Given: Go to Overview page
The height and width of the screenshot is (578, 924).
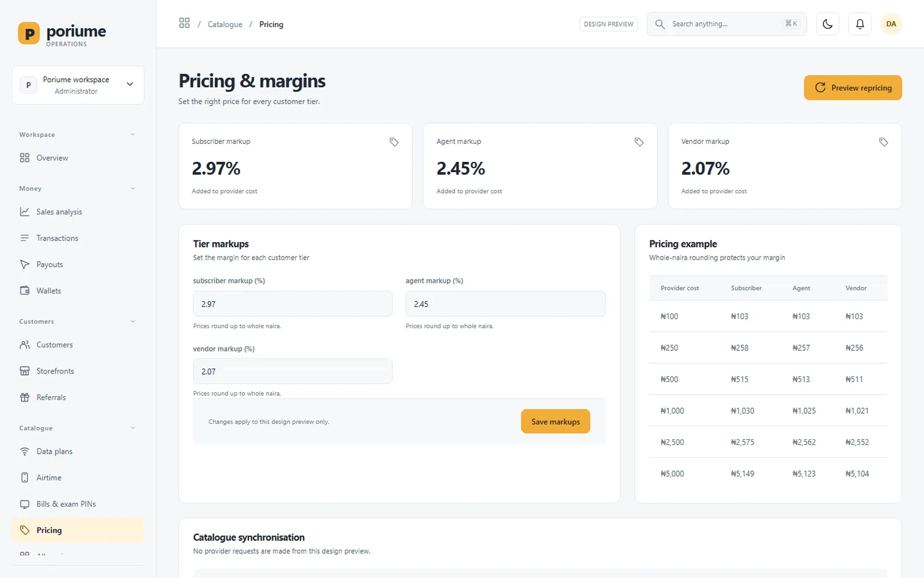Looking at the screenshot, I should point(78,158).
